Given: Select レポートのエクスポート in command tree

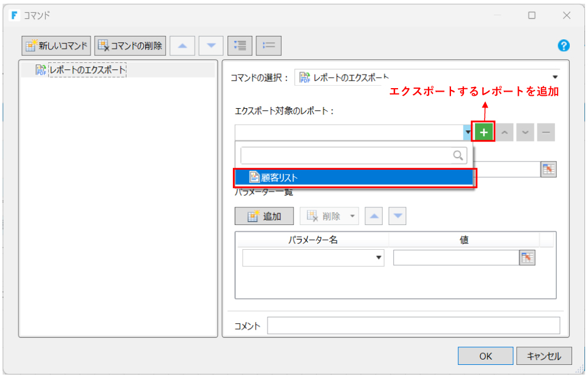Looking at the screenshot, I should point(87,70).
